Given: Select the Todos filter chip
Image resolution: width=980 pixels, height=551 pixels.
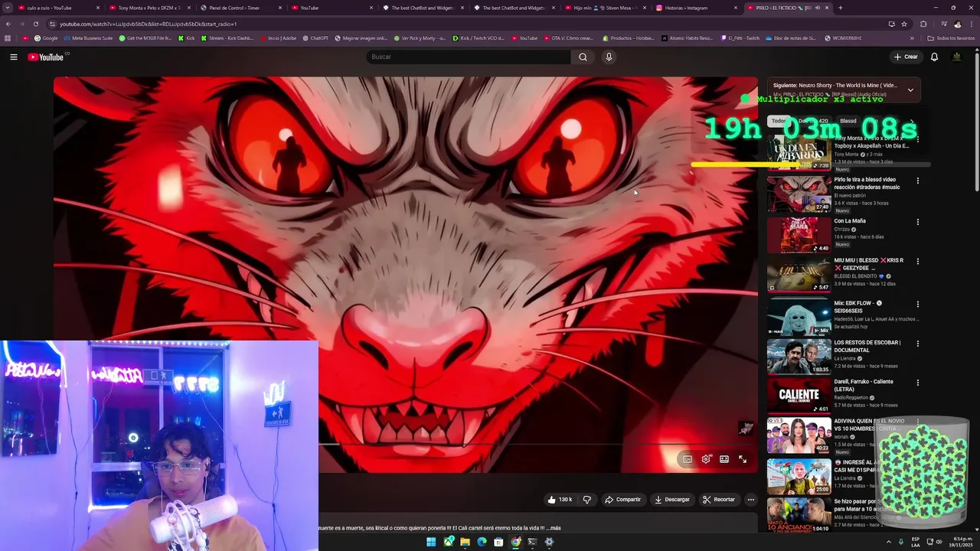Looking at the screenshot, I should 779,121.
